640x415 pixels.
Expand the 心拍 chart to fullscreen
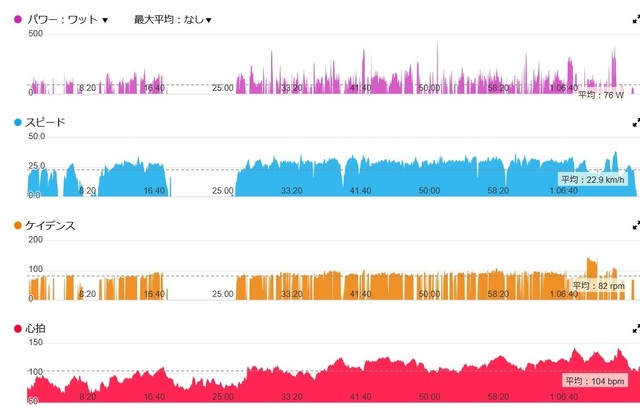(x=635, y=328)
